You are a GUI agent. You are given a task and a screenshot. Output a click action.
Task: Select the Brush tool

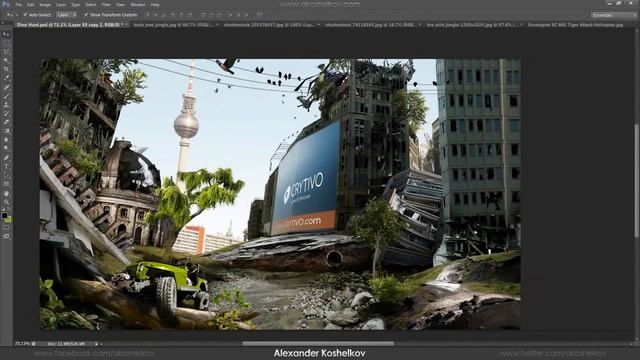[6, 96]
